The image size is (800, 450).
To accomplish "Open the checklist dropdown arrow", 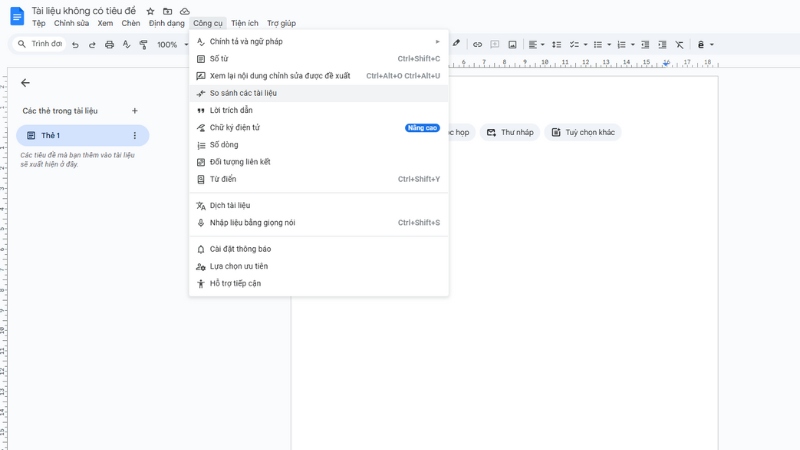I will tap(585, 45).
